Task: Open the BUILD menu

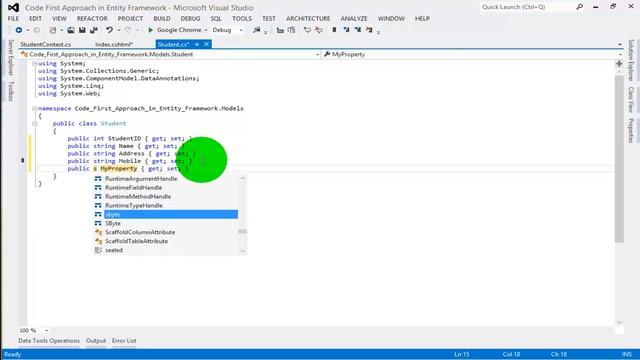Action: 162,19
